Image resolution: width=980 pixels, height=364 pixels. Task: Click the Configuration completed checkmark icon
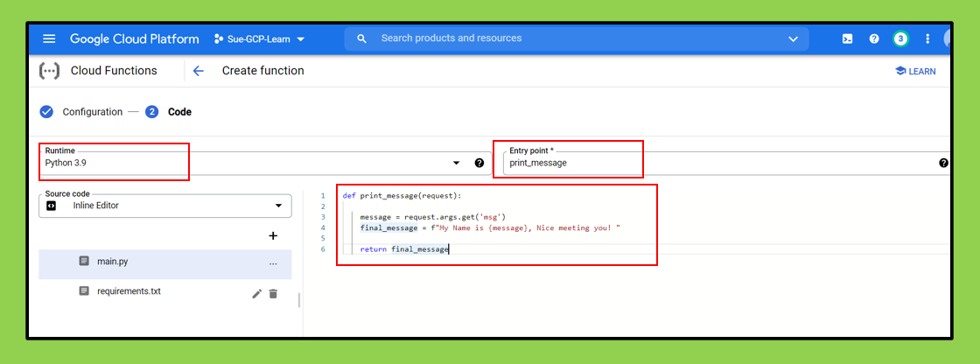pos(47,112)
